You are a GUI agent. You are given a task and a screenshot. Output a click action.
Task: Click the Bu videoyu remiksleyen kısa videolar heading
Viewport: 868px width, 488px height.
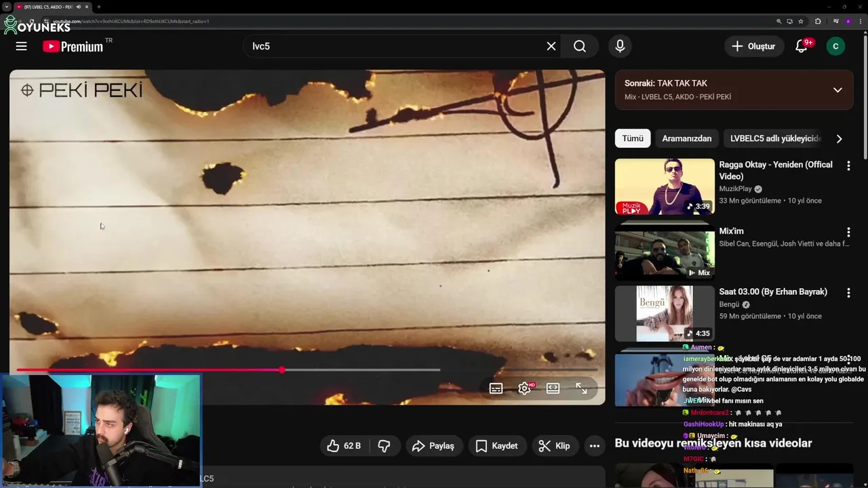pyautogui.click(x=713, y=443)
